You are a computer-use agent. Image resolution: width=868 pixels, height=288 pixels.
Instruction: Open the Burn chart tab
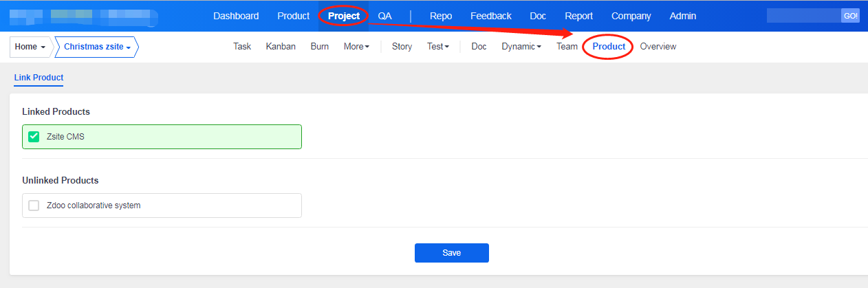tap(319, 47)
